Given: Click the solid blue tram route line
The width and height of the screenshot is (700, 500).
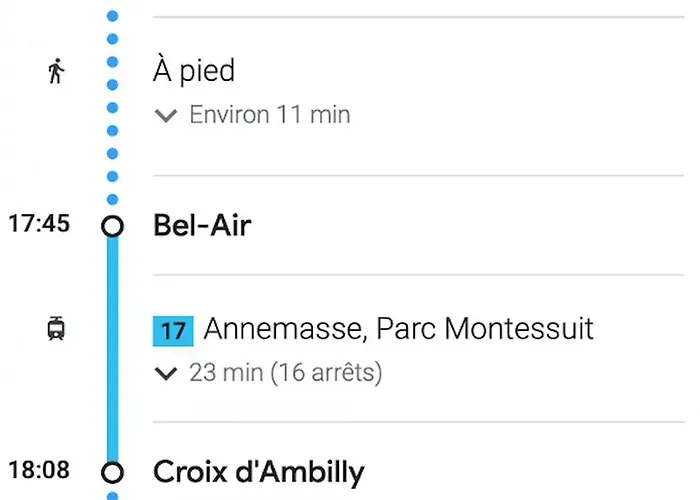Looking at the screenshot, I should (x=113, y=350).
